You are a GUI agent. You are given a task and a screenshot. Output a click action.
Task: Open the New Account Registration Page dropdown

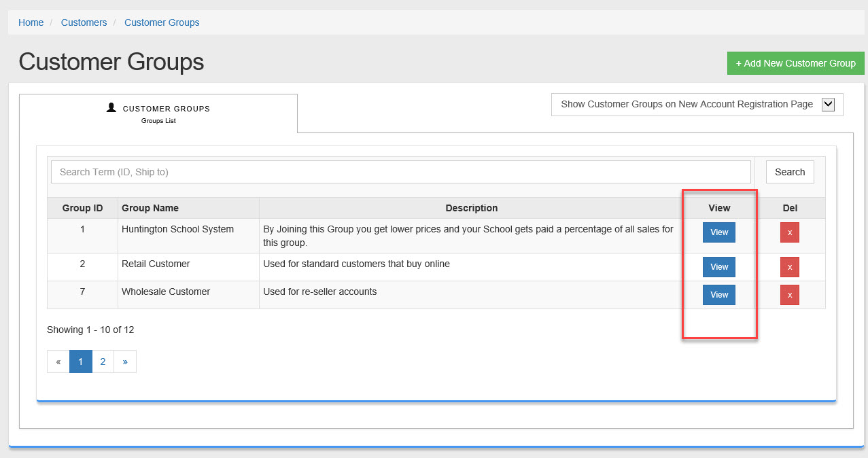[x=687, y=105]
